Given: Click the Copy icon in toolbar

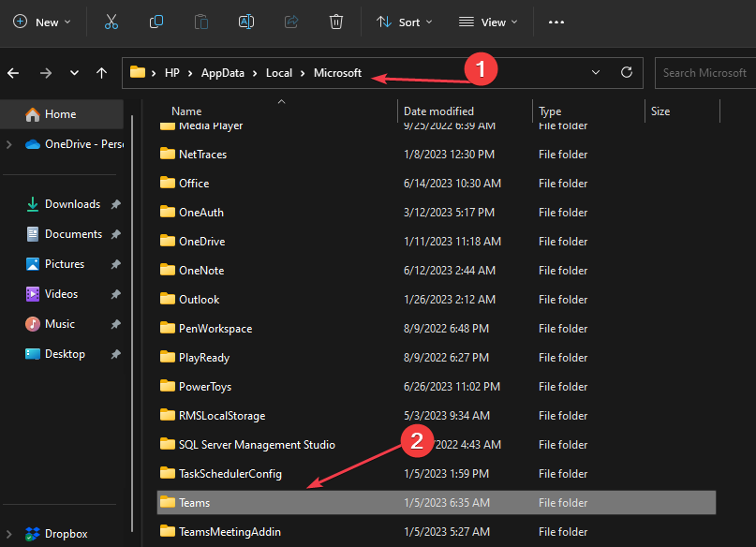Looking at the screenshot, I should (156, 22).
